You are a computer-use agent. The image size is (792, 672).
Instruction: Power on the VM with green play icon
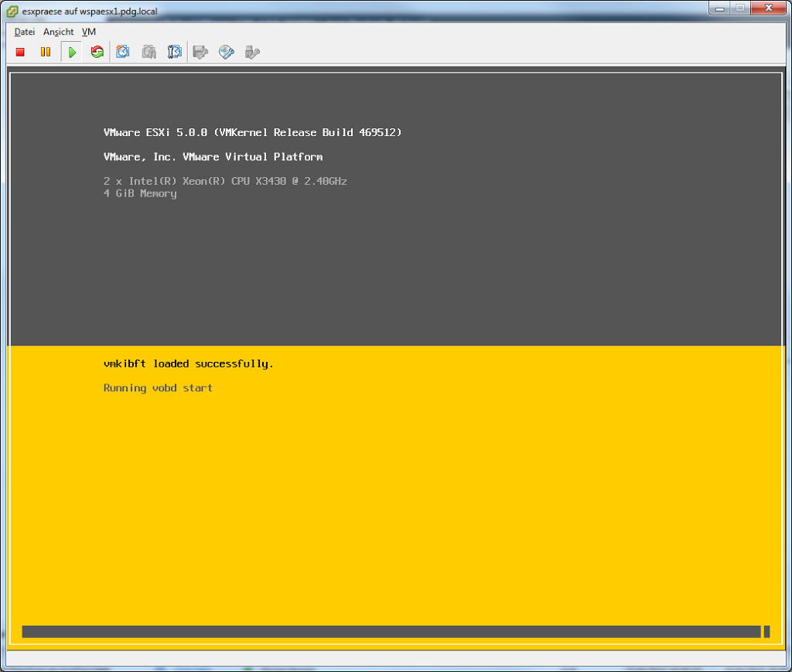[71, 52]
